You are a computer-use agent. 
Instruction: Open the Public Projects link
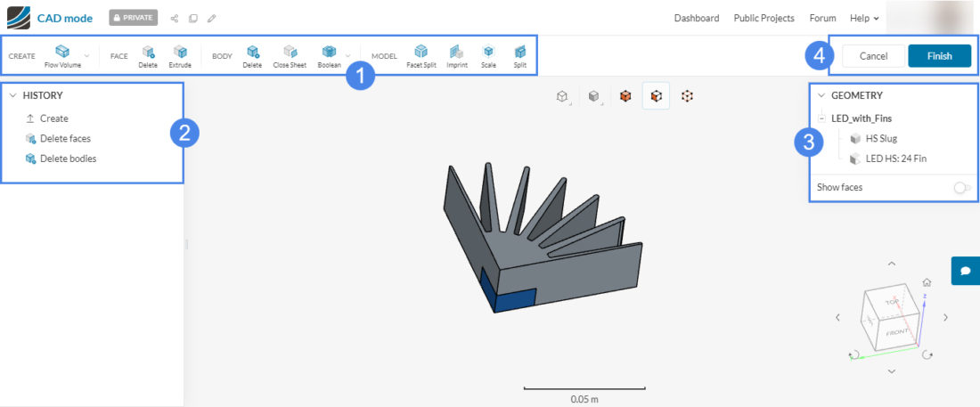click(x=764, y=18)
